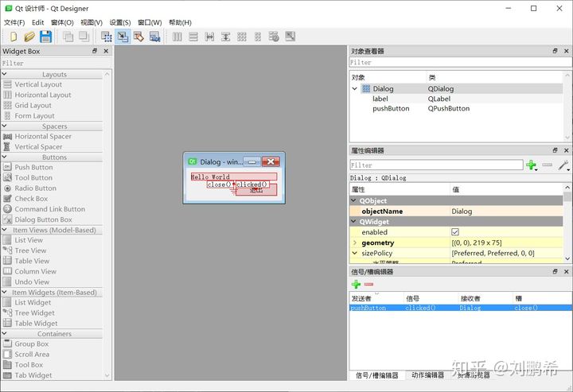Viewport: 573px width, 392px height.
Task: Open the 文件(F) menu
Action: point(14,22)
